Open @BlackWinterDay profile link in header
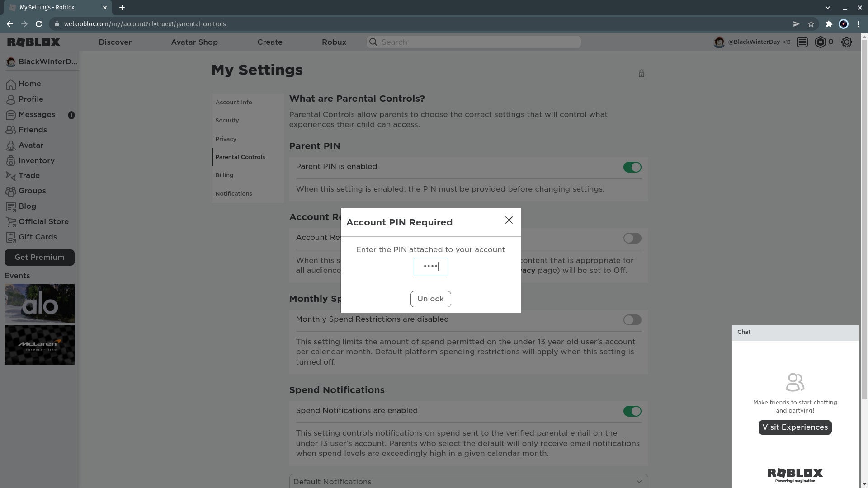Viewport: 868px width, 488px height. (754, 42)
